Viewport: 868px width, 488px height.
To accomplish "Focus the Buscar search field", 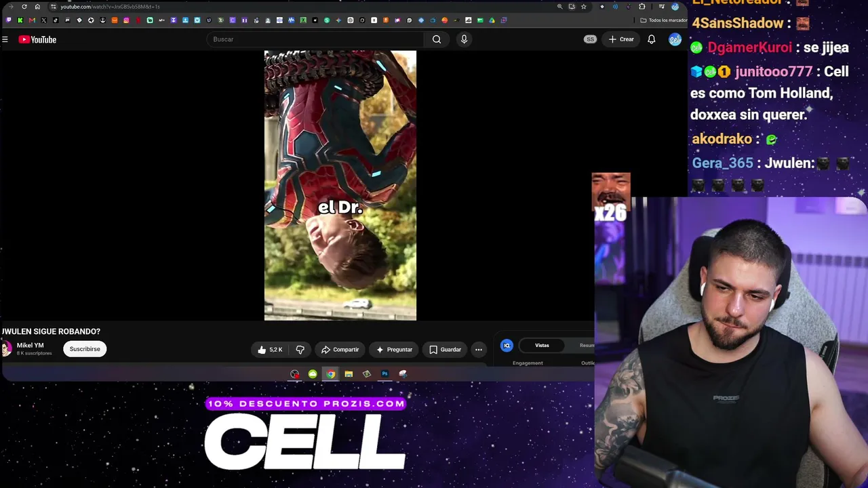I will pos(315,39).
